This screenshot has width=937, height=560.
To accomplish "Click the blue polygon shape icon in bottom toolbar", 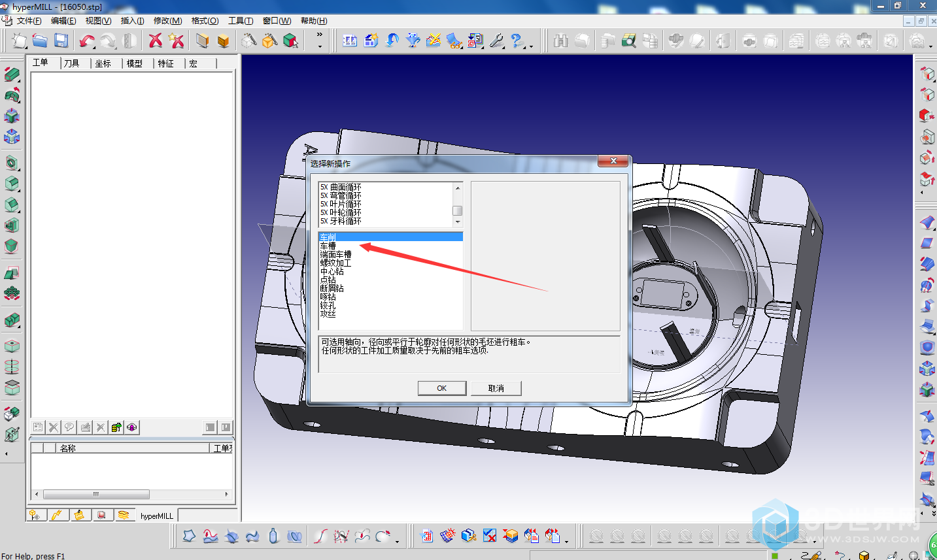I will (189, 536).
